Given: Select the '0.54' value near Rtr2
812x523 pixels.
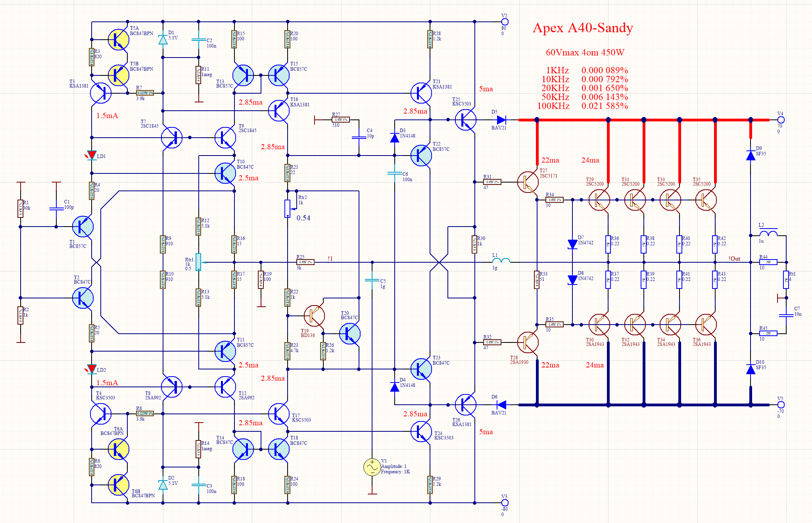Looking at the screenshot, I should coord(303,218).
